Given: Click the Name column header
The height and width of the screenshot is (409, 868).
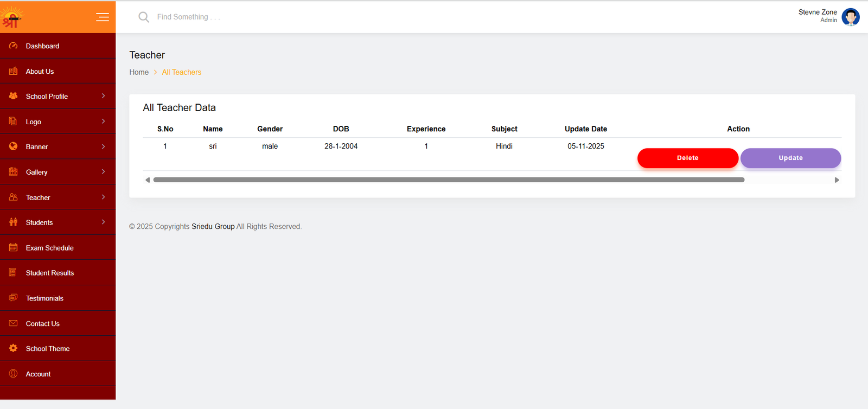Looking at the screenshot, I should click(213, 129).
